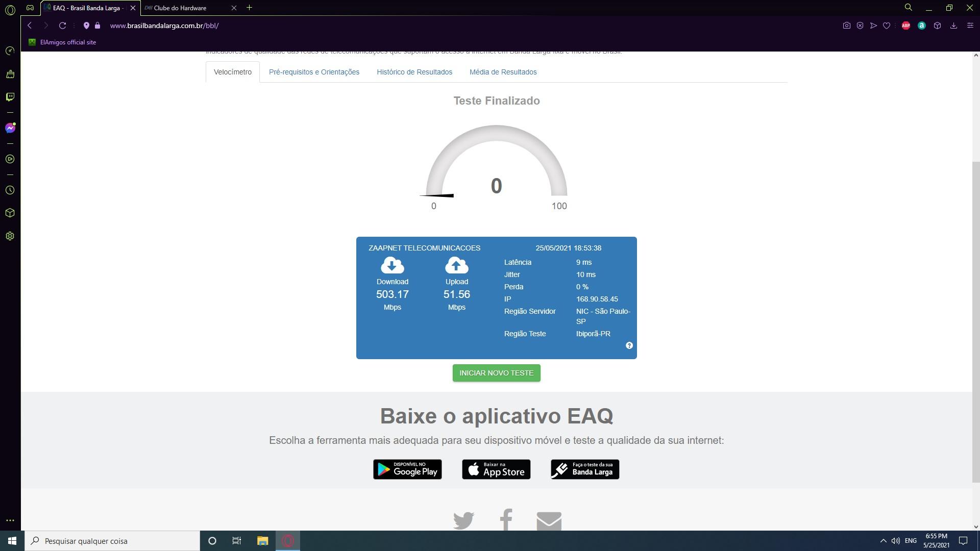Select the IP value 168.90.58.45
Viewport: 980px width, 551px height.
coord(597,299)
